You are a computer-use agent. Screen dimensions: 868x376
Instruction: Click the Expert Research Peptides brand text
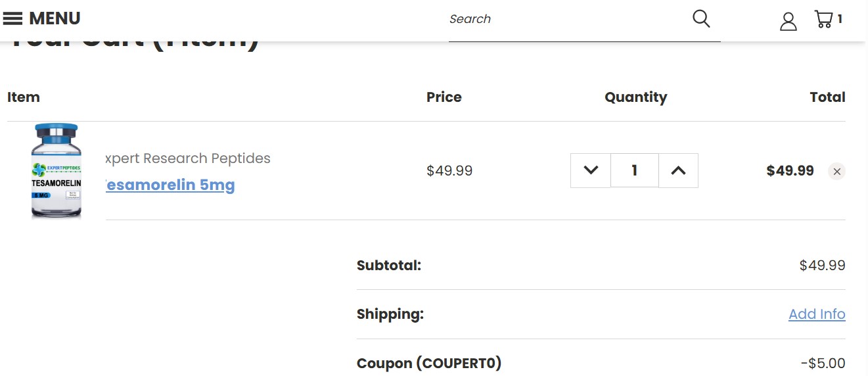188,158
